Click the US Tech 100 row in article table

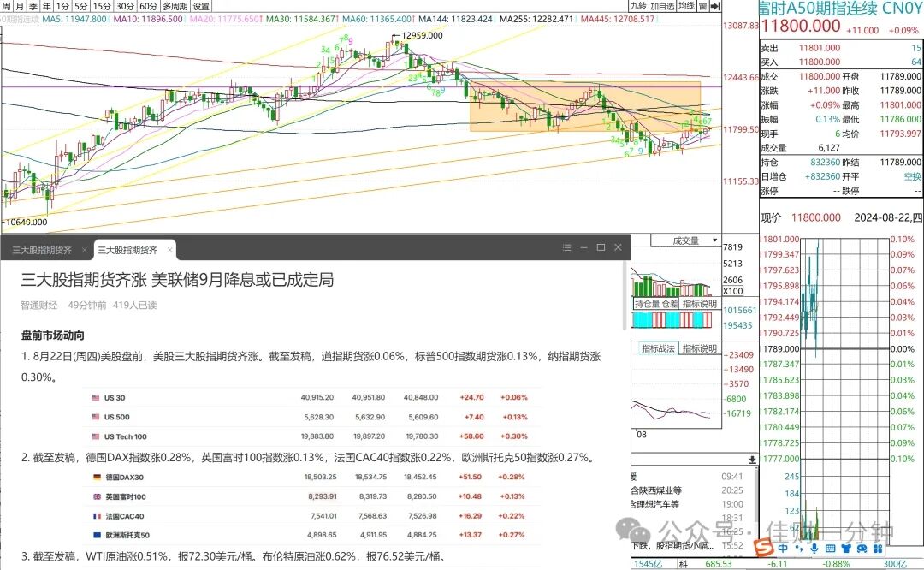coord(311,436)
